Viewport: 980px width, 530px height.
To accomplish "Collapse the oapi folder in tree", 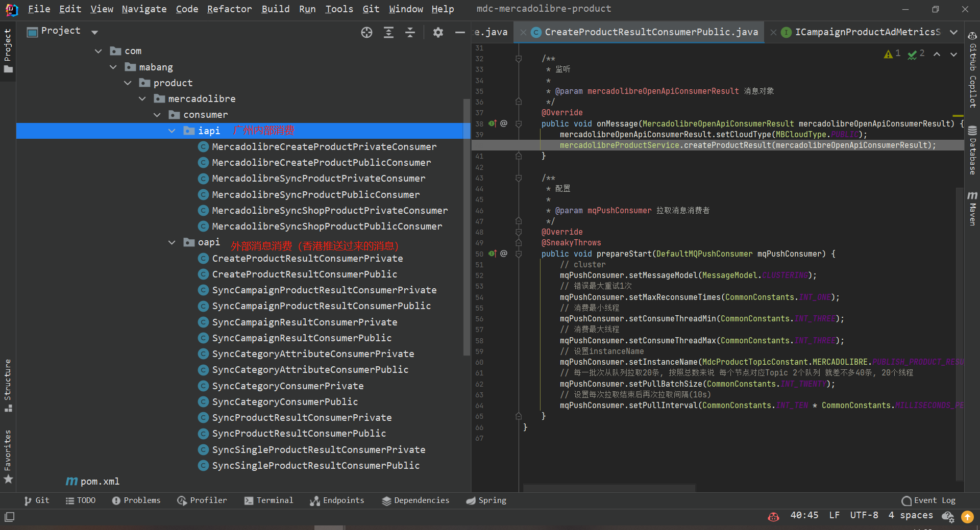I will point(172,242).
